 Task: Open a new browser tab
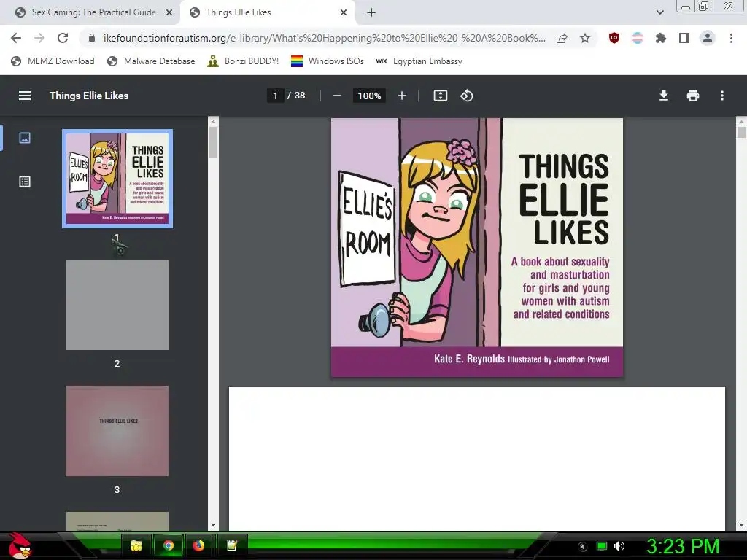click(x=371, y=13)
